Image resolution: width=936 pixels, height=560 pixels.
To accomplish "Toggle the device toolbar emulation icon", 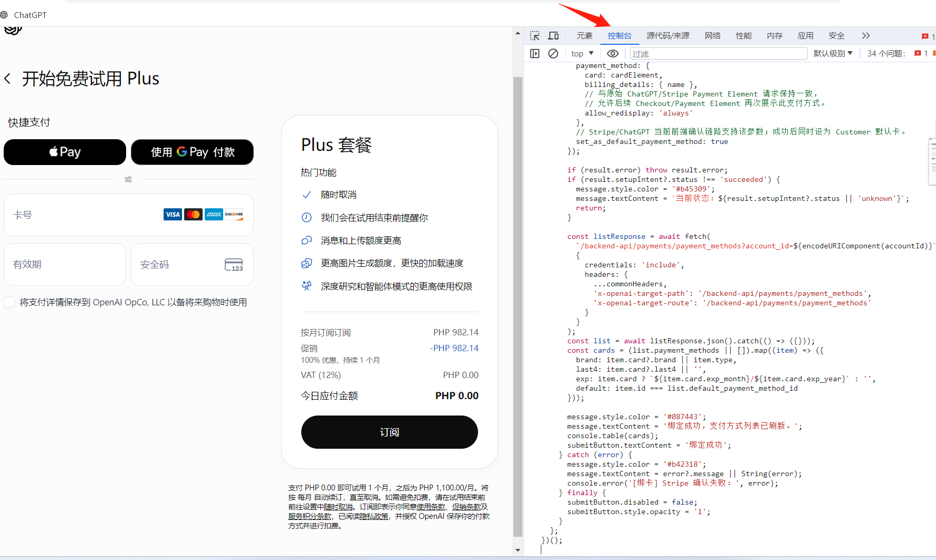I will (553, 36).
